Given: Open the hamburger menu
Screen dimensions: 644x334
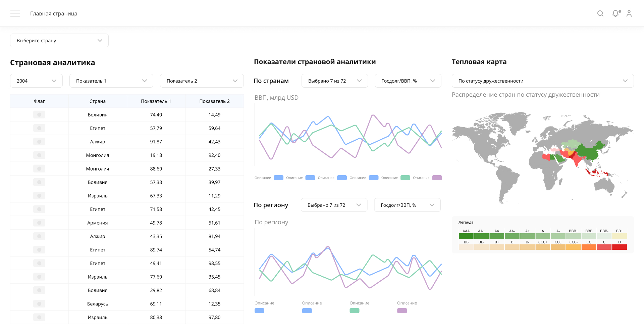Looking at the screenshot, I should pyautogui.click(x=15, y=13).
